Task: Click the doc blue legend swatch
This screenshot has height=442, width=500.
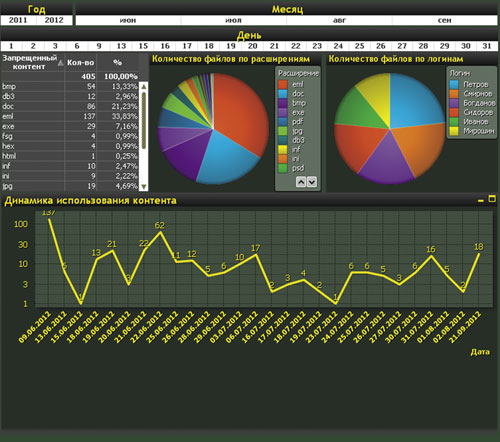Action: [x=283, y=94]
